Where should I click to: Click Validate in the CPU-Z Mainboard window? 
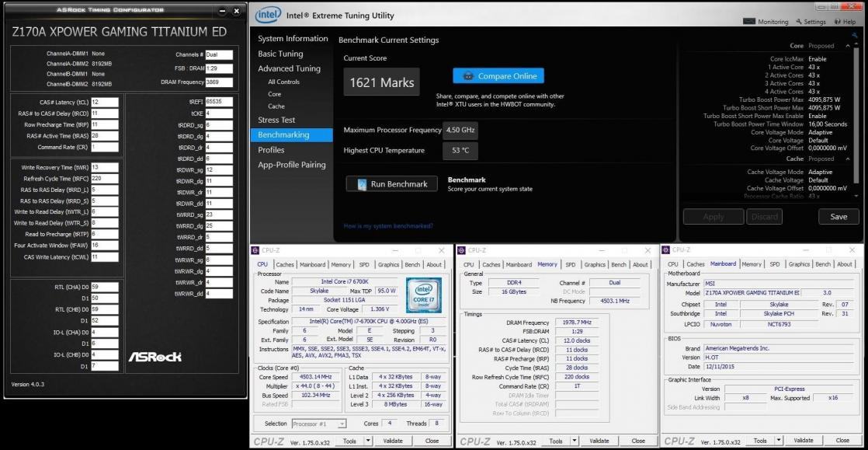(804, 441)
